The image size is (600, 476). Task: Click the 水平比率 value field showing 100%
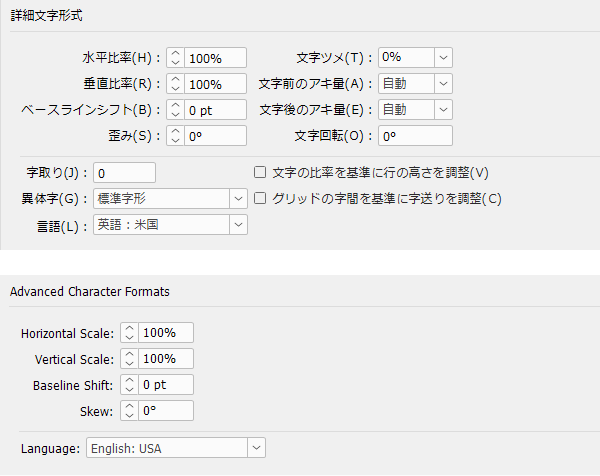(x=215, y=58)
